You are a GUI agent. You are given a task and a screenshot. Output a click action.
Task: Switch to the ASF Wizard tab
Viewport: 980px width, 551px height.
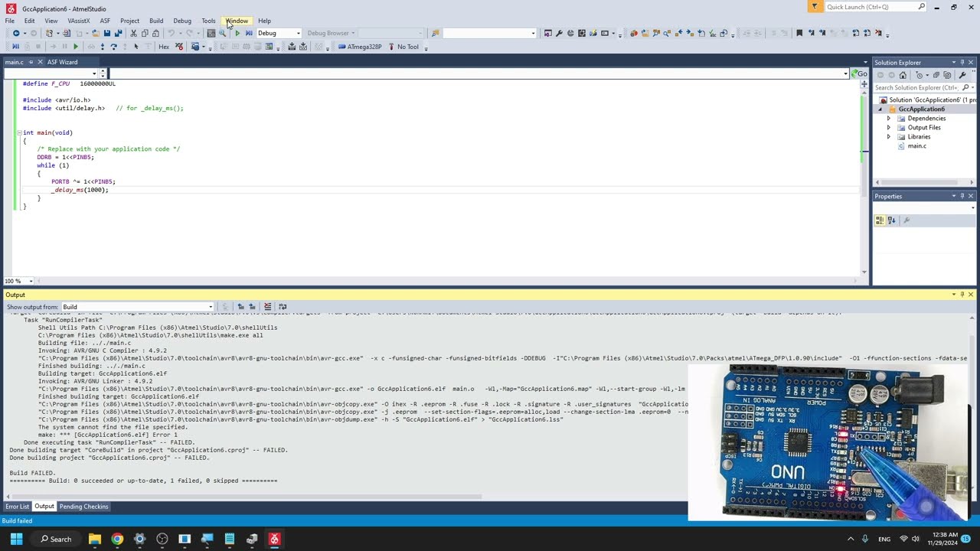62,62
